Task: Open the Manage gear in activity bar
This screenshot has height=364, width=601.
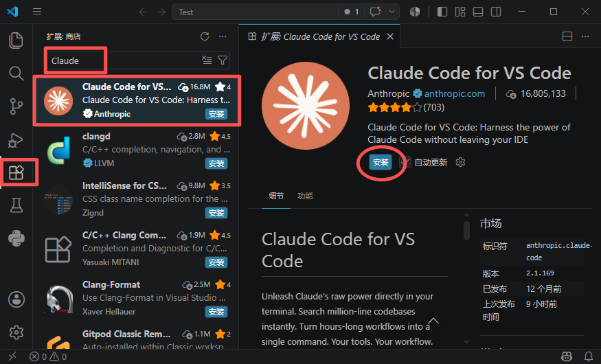Action: (x=16, y=332)
